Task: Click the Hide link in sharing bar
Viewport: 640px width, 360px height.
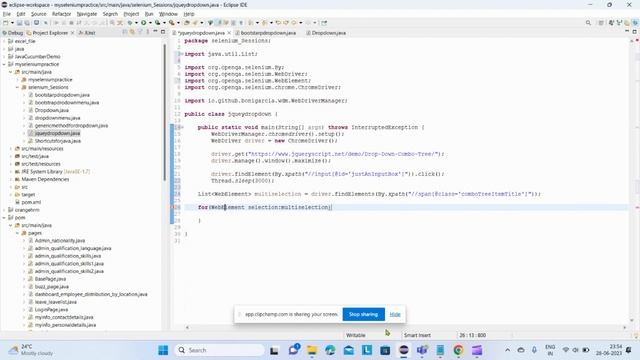Action: pyautogui.click(x=395, y=314)
